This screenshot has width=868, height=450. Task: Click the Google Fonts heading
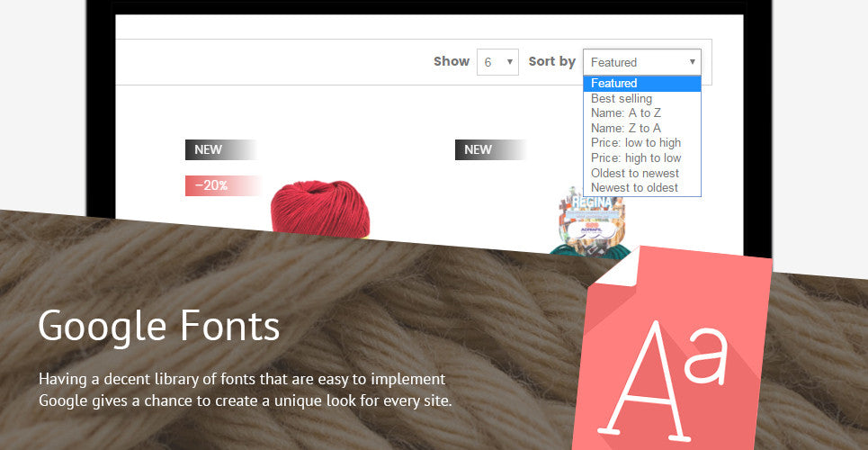tap(159, 325)
